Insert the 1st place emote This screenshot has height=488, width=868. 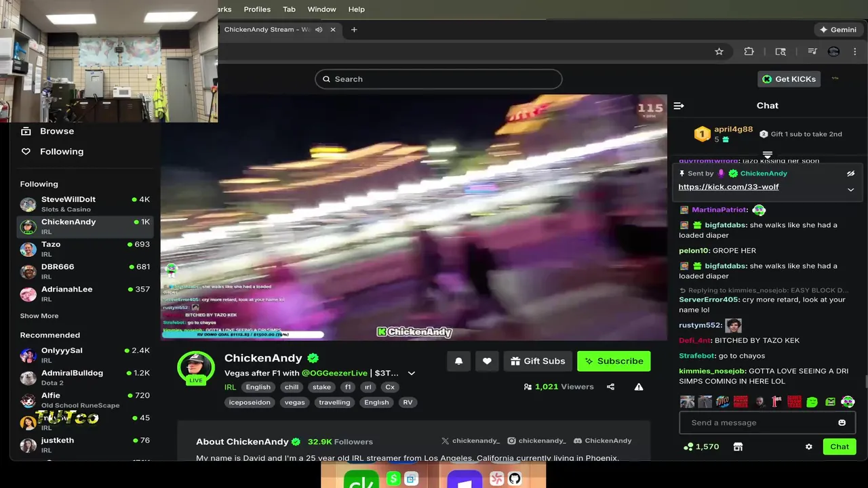[x=777, y=402]
